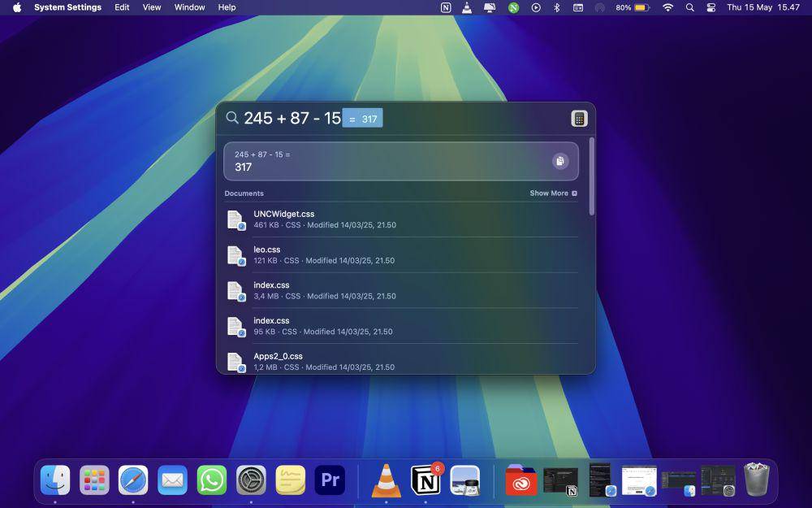
Task: Open the display mirroring menu bar icon
Action: (490, 7)
